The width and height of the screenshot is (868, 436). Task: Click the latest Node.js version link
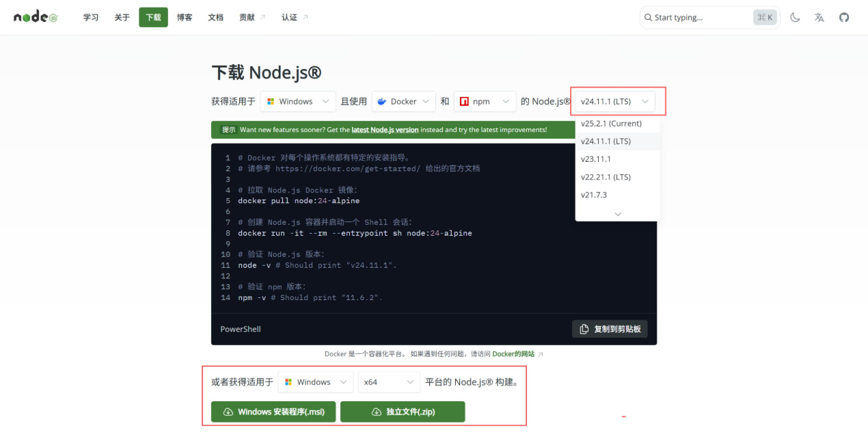[385, 130]
